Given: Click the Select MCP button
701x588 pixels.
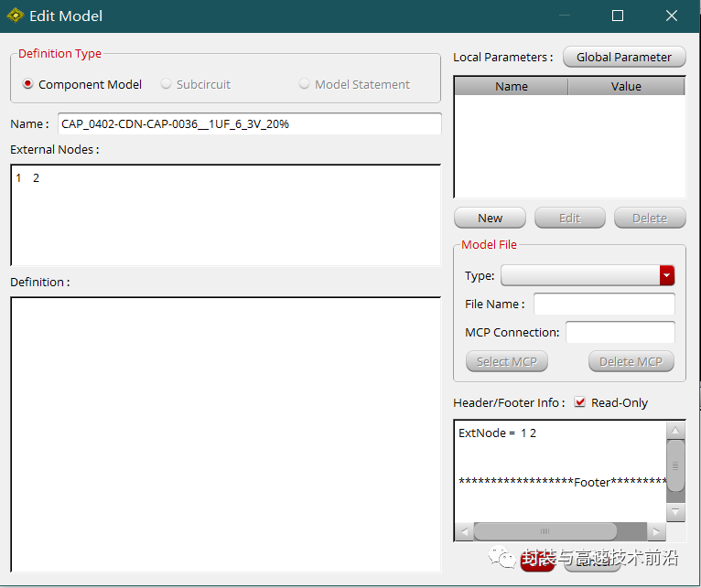Looking at the screenshot, I should point(507,361).
